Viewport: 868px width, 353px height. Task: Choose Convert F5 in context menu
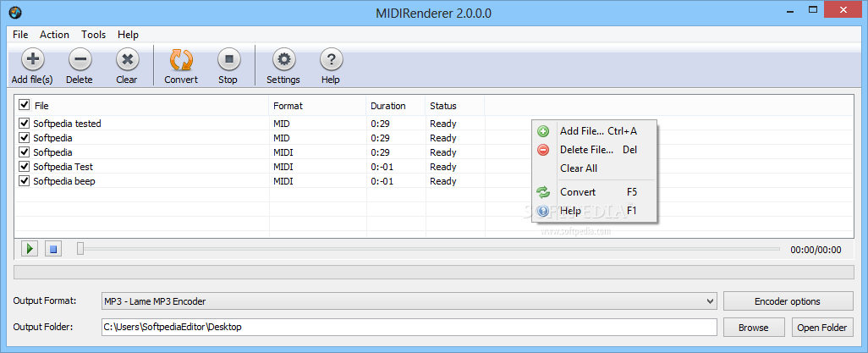point(595,192)
